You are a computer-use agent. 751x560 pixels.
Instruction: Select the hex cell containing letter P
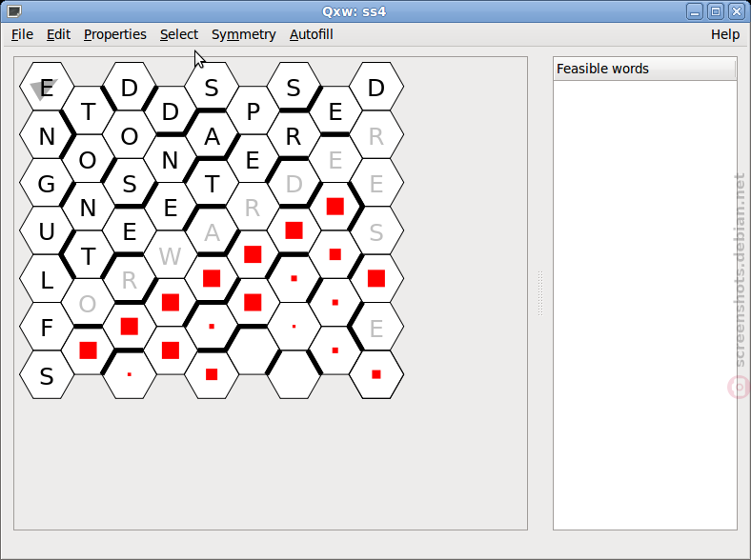click(253, 111)
